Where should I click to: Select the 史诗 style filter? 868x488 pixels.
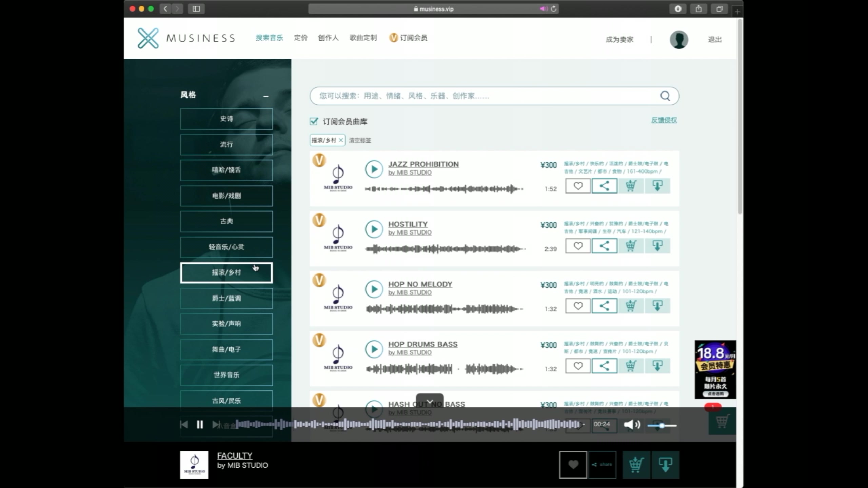click(x=226, y=119)
